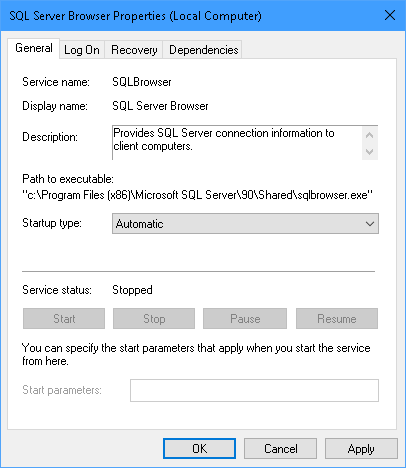Open the Log On tab
Image resolution: width=406 pixels, height=468 pixels.
coord(82,50)
